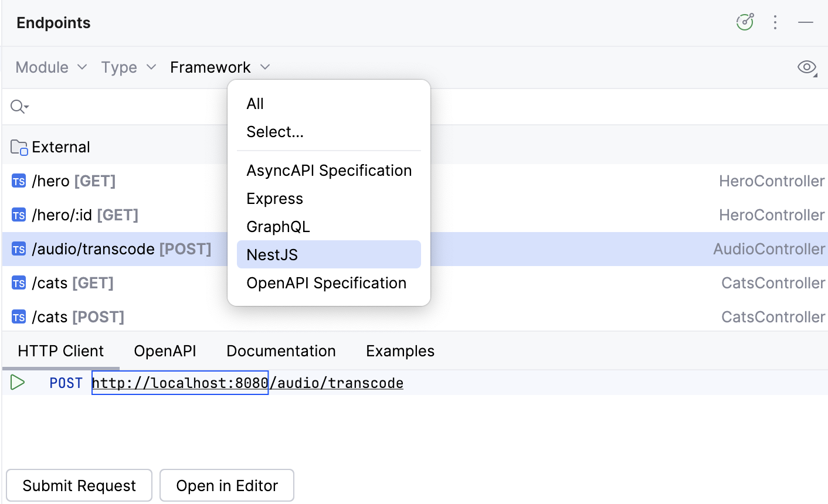This screenshot has width=828, height=504.
Task: Click the External folder icon
Action: [18, 147]
